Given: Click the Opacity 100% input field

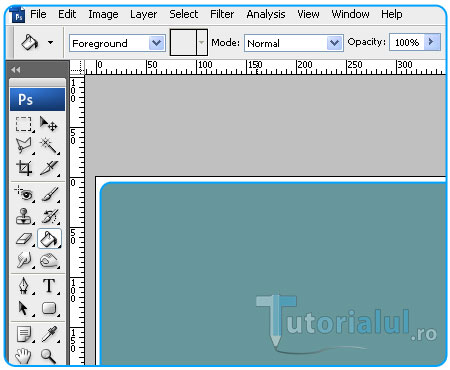Looking at the screenshot, I should 407,42.
